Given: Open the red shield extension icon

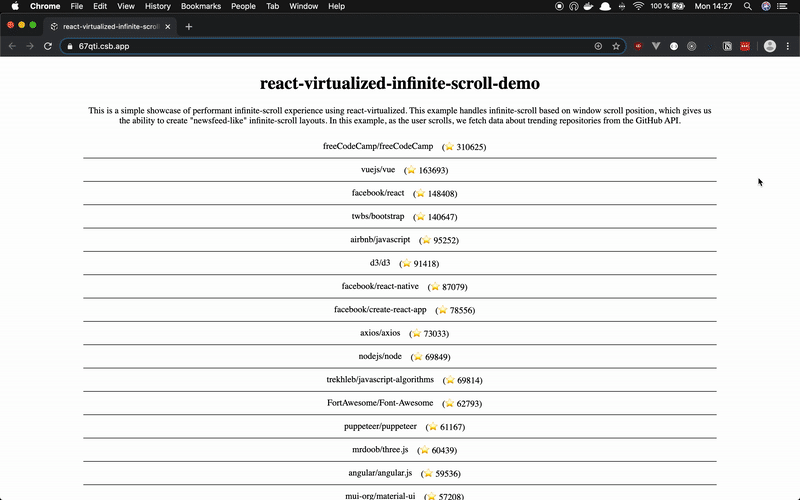Looking at the screenshot, I should (638, 46).
